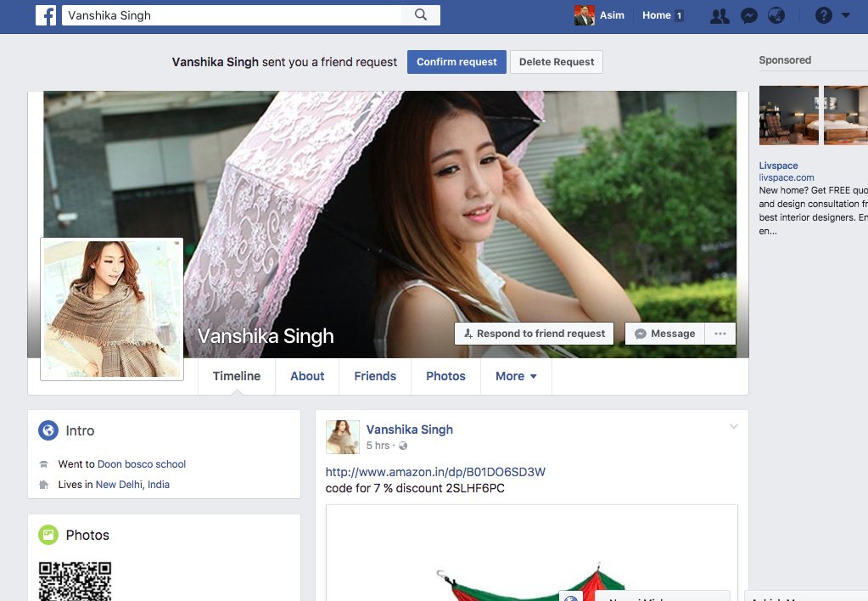Open the three-dot more actions button
This screenshot has width=868, height=601.
click(x=720, y=334)
